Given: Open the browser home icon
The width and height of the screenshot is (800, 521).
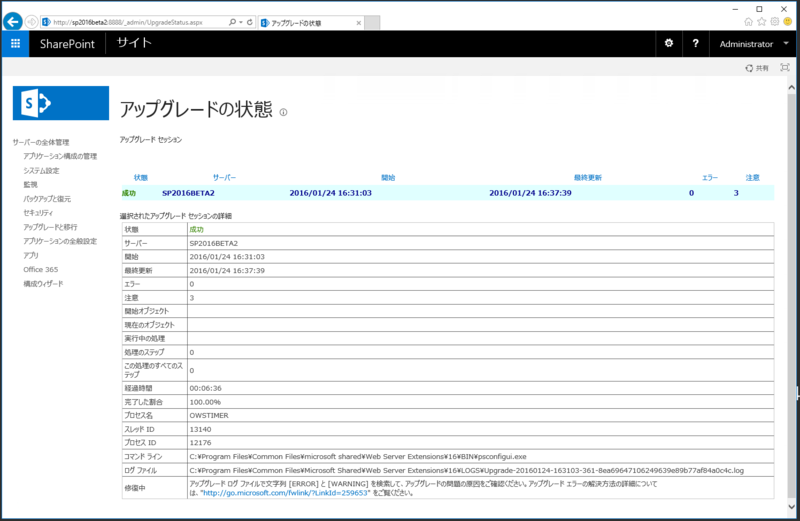Looking at the screenshot, I should pos(748,21).
